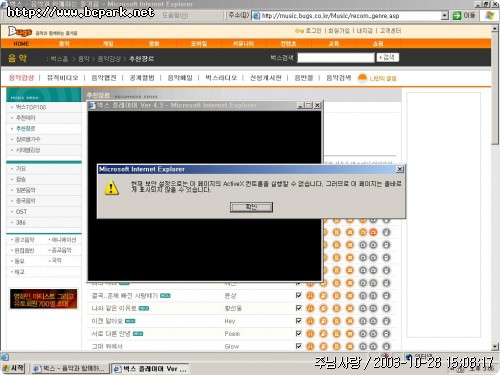The image size is (500, 375).
Task: Open the 로그인 login link
Action: tap(313, 31)
